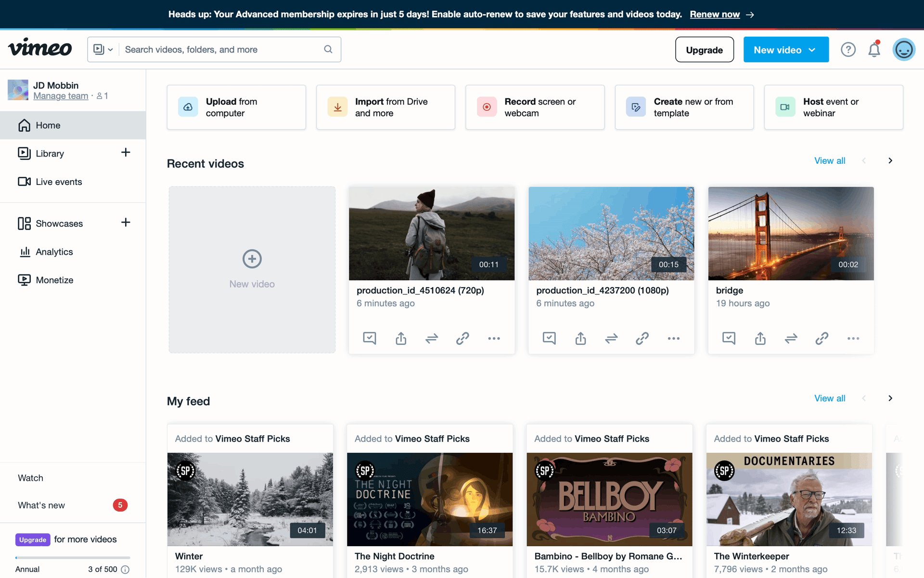Go to next Recent videos page arrow
The width and height of the screenshot is (924, 578).
click(x=890, y=160)
